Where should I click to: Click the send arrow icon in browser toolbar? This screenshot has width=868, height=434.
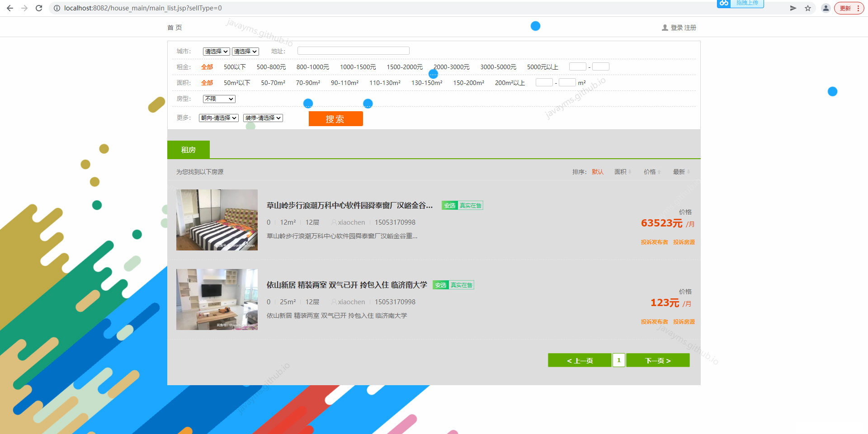click(x=793, y=8)
